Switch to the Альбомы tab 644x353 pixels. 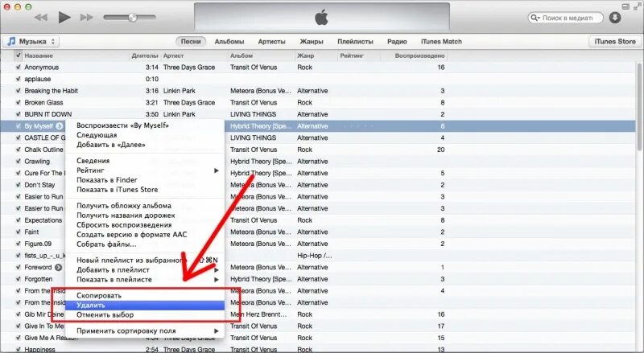pos(229,42)
